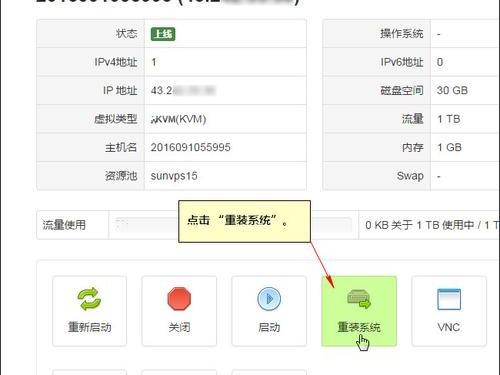Screen dimensions: 500x375
Task: Click the 磁盘空间 row label
Action: click(402, 90)
